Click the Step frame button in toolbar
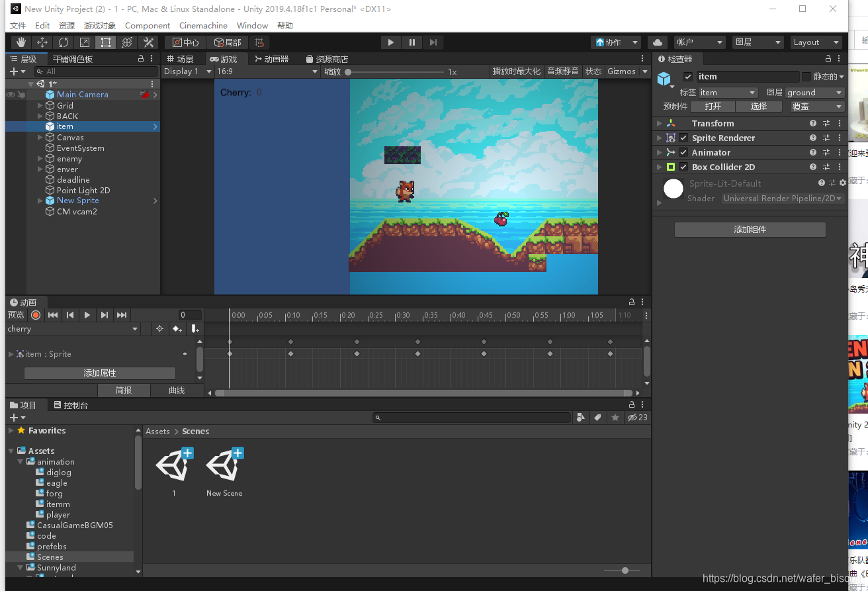Viewport: 868px width, 591px height. [433, 42]
